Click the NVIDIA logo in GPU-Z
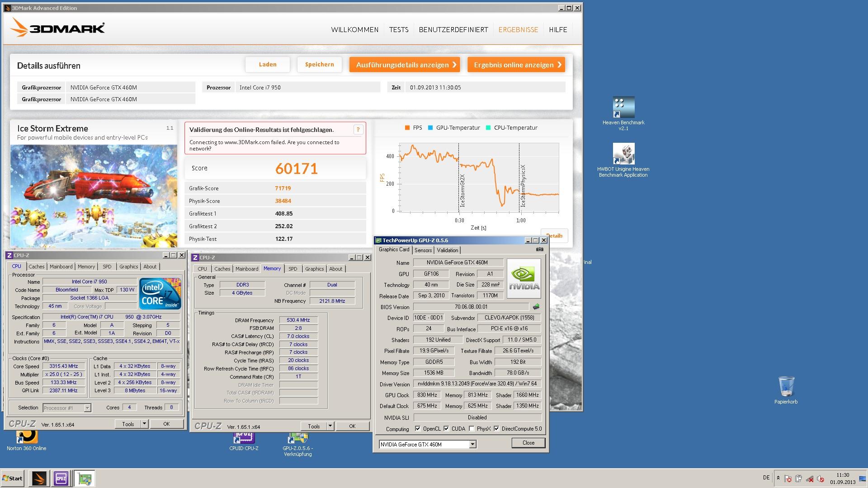 524,278
